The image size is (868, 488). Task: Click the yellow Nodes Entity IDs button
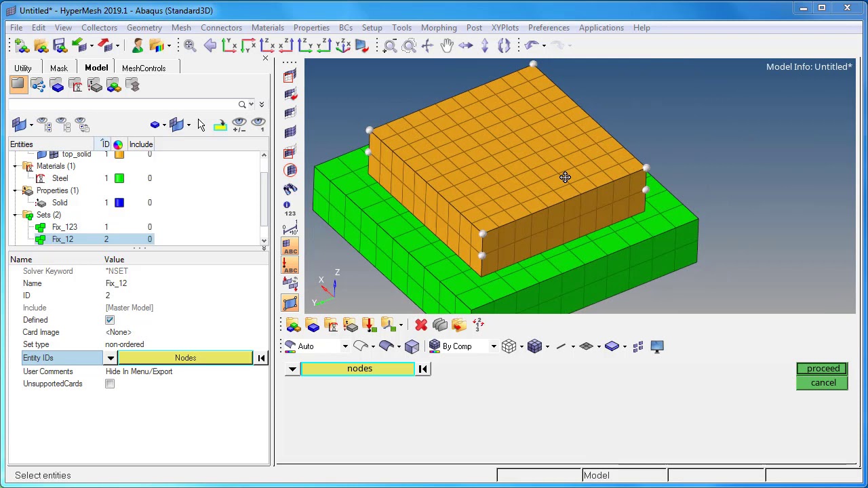click(x=185, y=358)
